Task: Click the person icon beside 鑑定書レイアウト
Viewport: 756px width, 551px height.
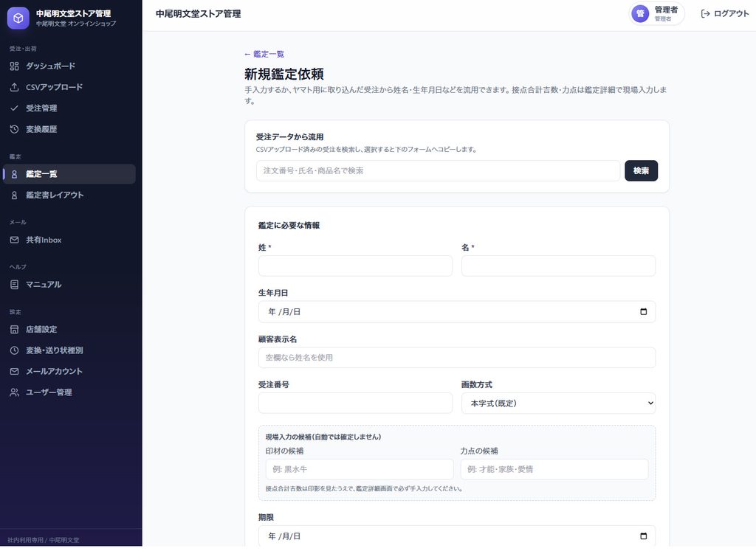Action: point(15,195)
